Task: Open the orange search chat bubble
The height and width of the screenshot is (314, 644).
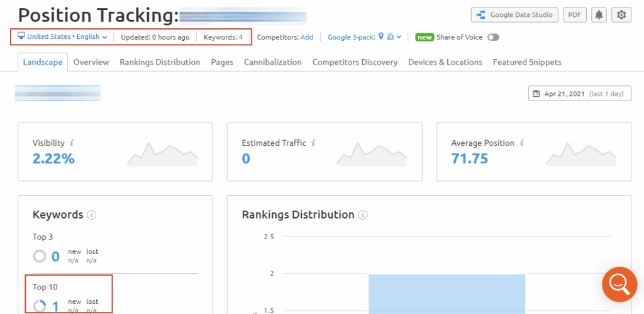Action: pos(619,284)
